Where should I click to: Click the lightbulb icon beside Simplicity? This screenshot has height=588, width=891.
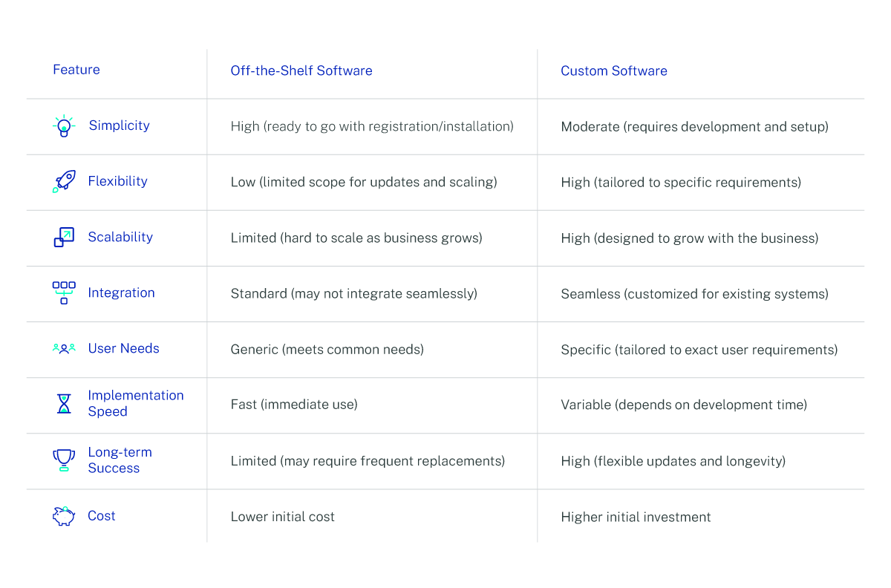coord(64,126)
